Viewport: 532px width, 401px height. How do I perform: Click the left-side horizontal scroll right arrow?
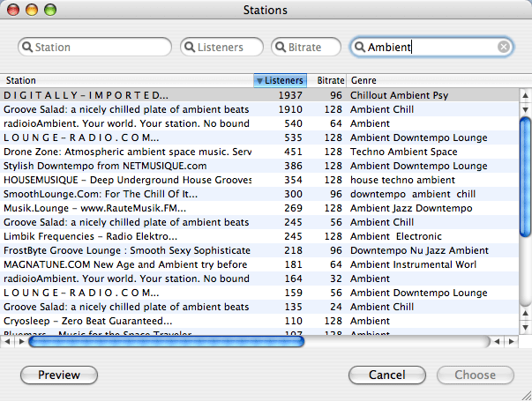coord(21,341)
